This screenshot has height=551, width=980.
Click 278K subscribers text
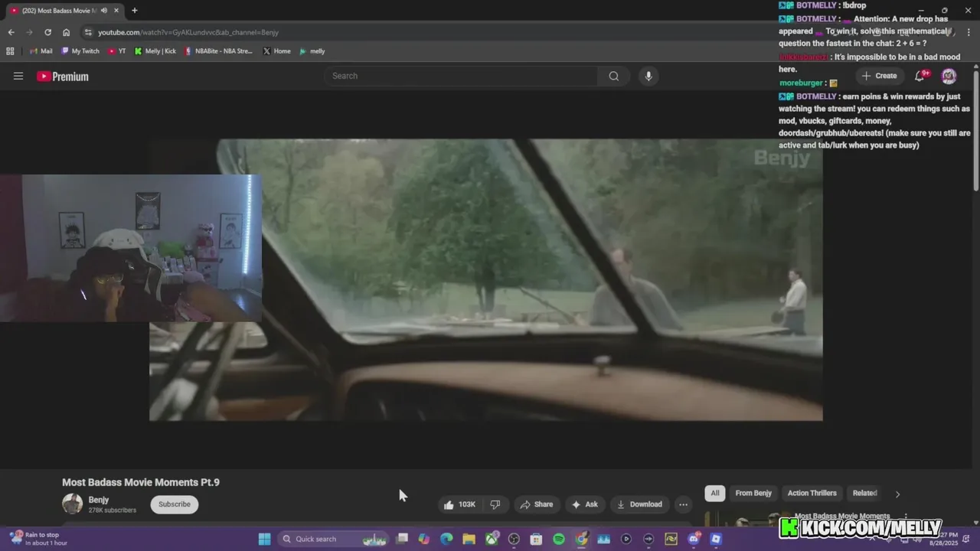click(x=112, y=510)
